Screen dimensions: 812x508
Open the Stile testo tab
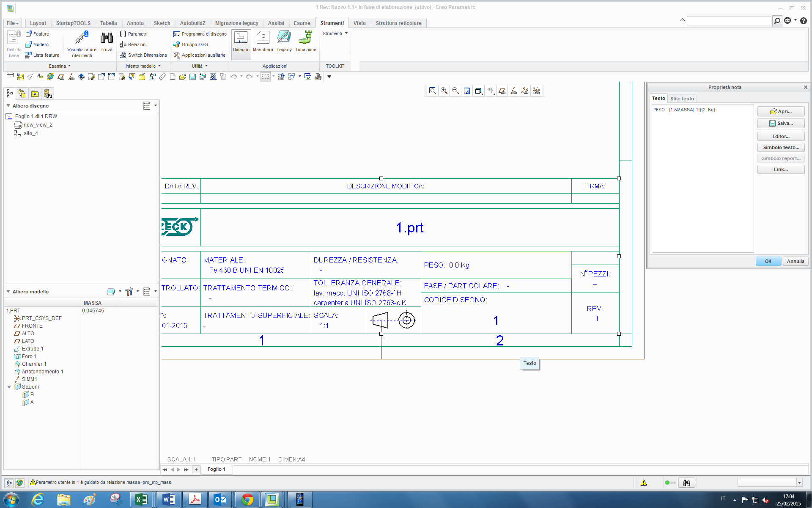point(682,99)
